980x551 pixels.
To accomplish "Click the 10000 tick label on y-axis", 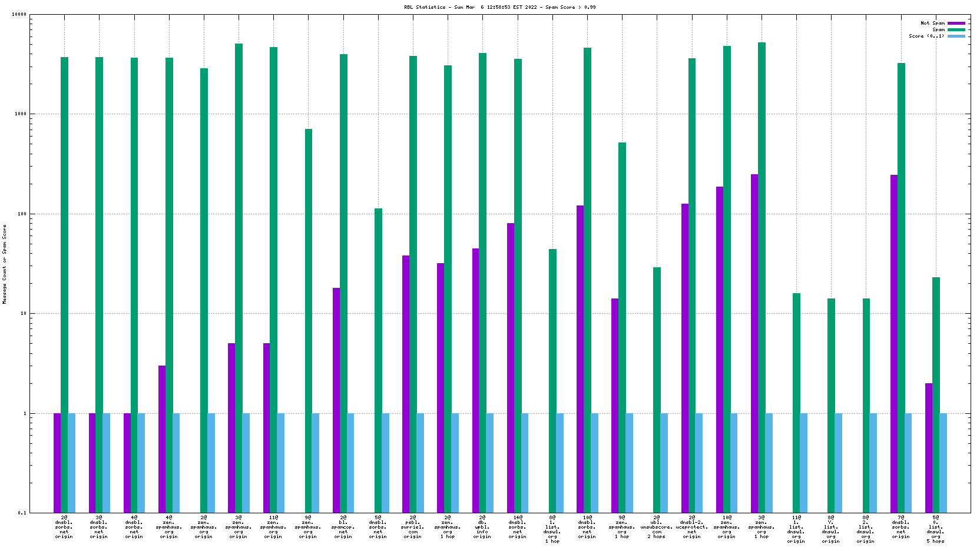I will coord(19,15).
